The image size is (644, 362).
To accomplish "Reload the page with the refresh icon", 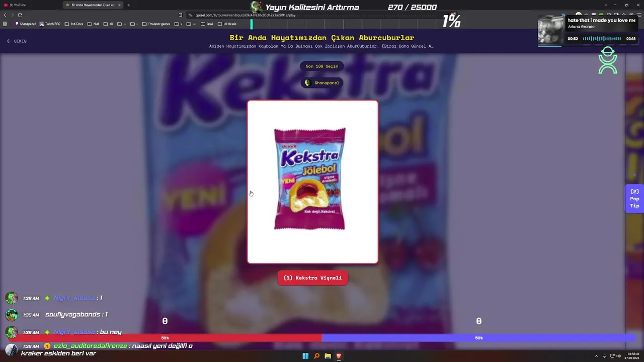I will click(x=20, y=15).
